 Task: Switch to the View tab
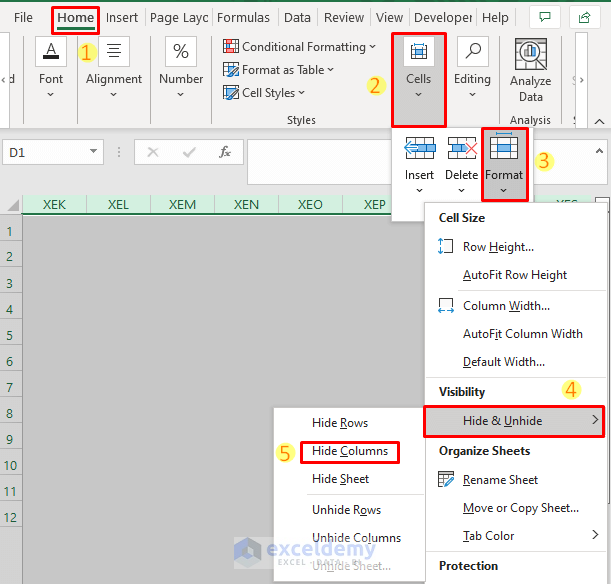[x=389, y=18]
